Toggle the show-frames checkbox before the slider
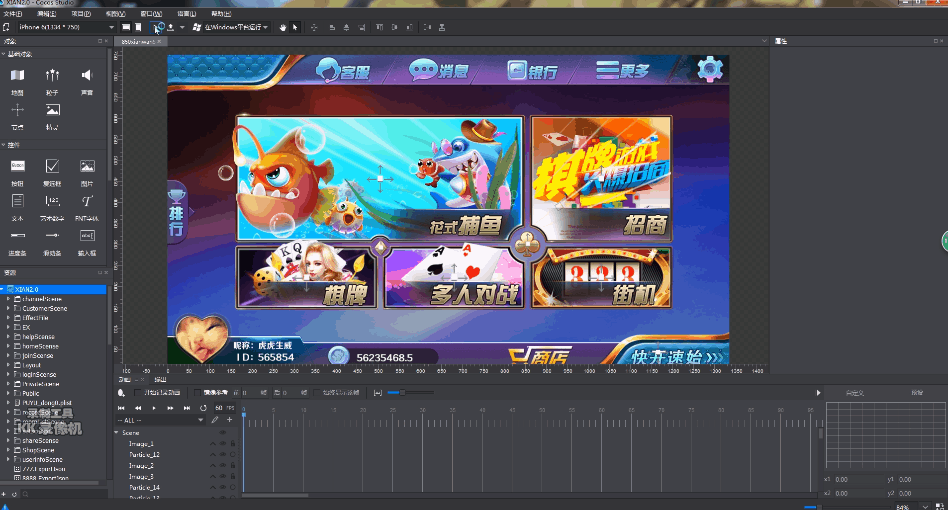Image resolution: width=948 pixels, height=510 pixels. click(x=317, y=393)
